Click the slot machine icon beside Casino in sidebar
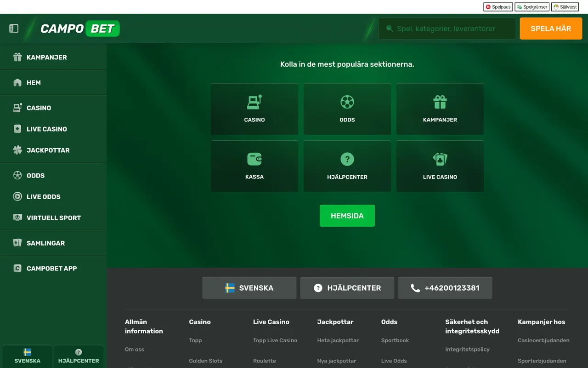The height and width of the screenshot is (368, 588). tap(17, 108)
